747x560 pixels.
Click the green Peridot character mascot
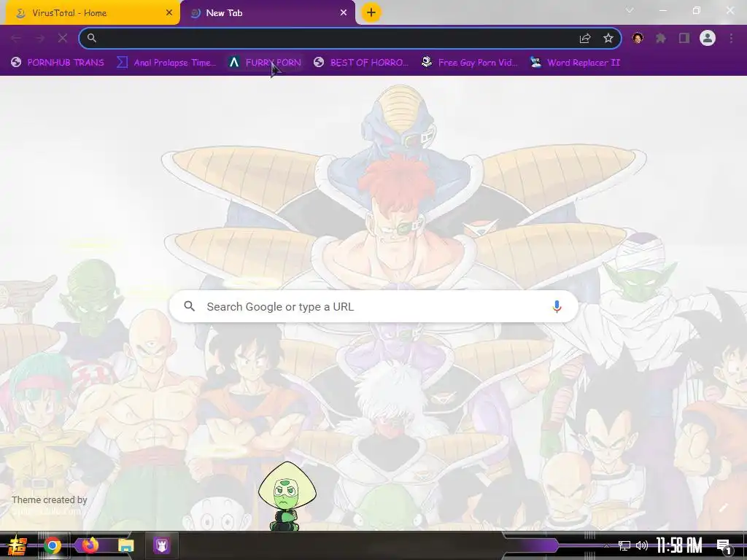(287, 496)
